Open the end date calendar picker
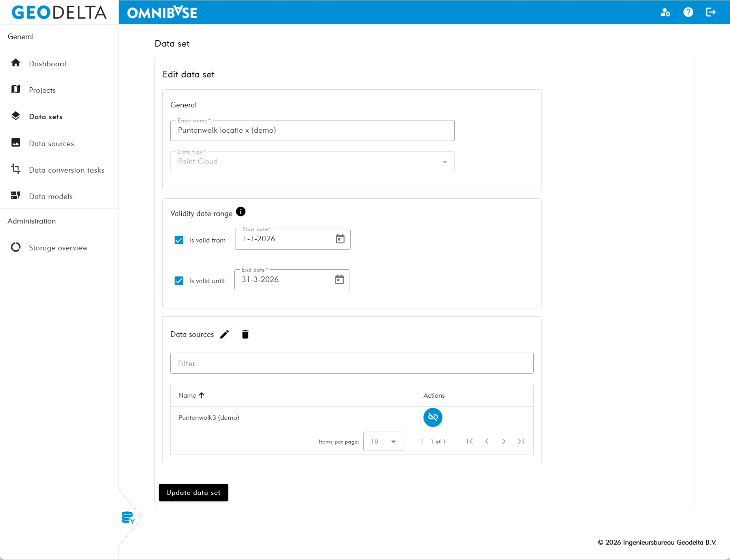 click(339, 280)
